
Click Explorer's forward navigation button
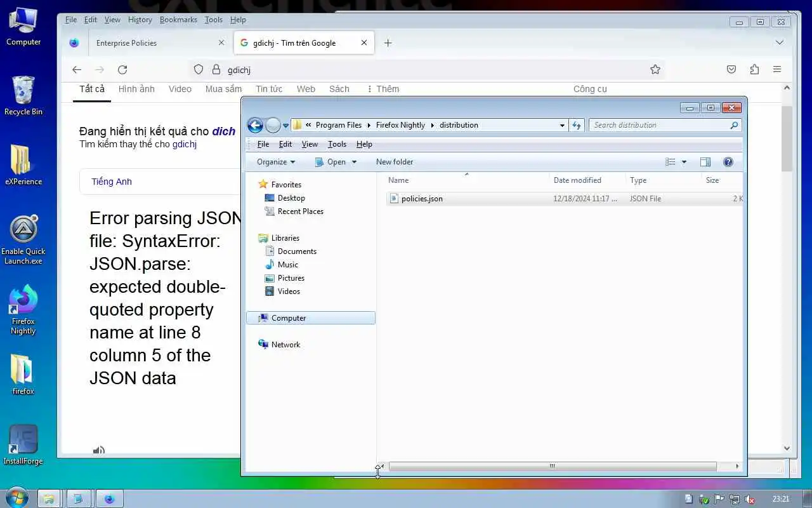(273, 125)
